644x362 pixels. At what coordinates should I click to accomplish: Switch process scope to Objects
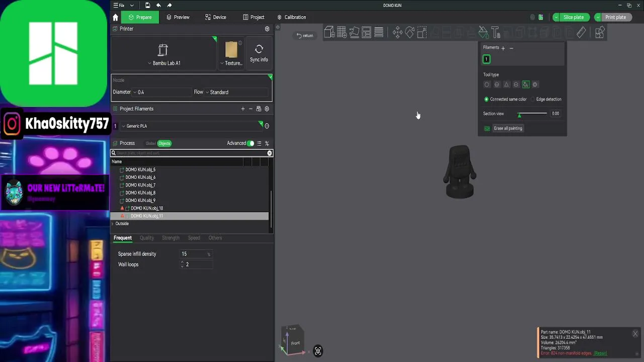tap(165, 143)
